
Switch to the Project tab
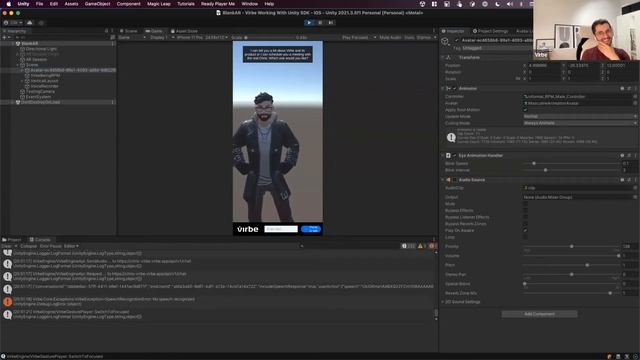click(12, 240)
